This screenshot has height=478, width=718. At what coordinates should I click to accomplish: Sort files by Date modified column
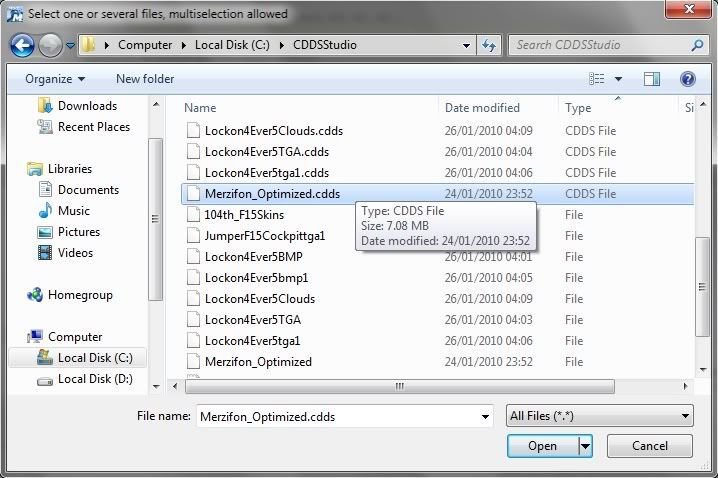(482, 107)
